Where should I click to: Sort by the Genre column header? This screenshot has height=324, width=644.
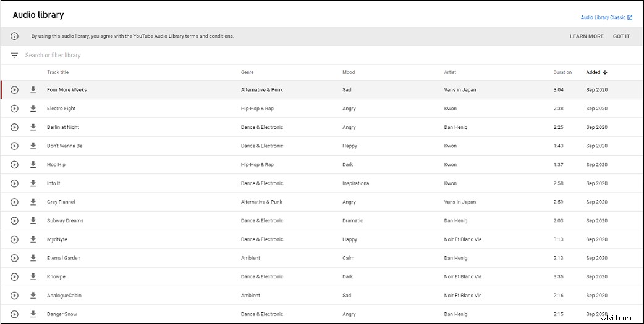pos(247,72)
